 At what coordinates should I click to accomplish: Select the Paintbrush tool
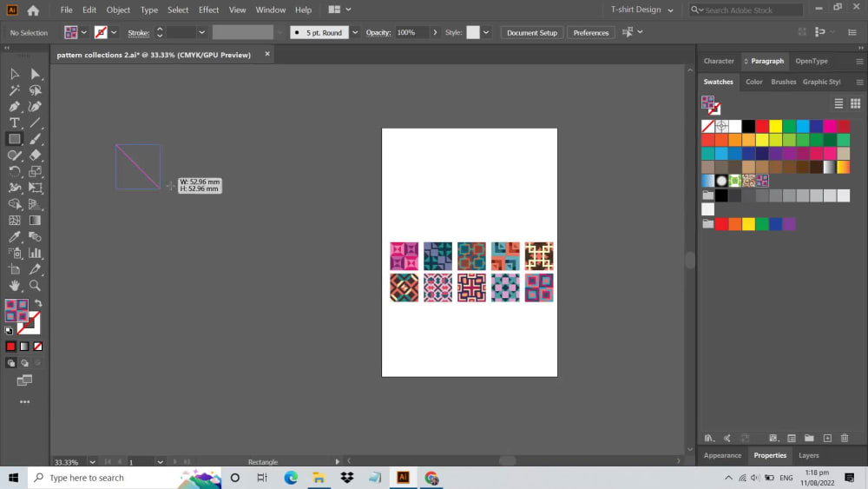(35, 139)
